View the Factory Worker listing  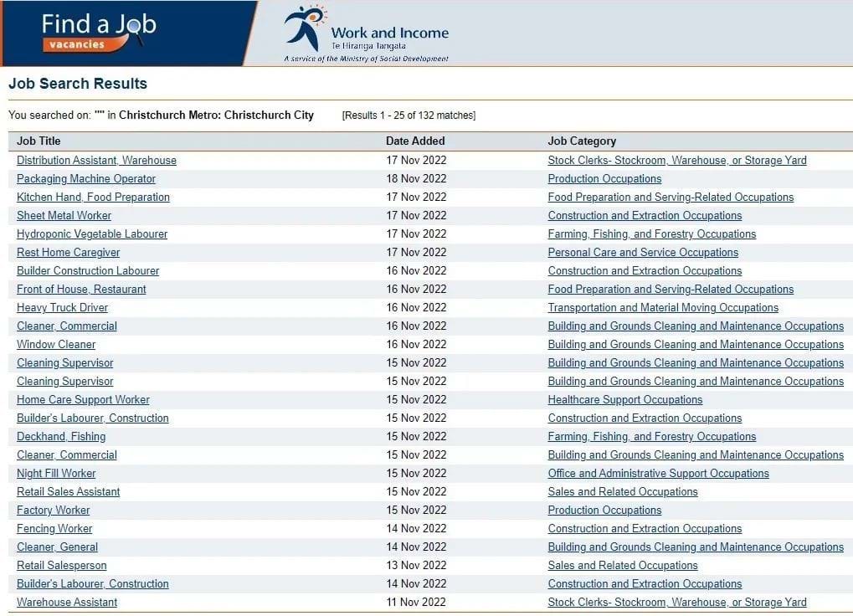coord(53,511)
